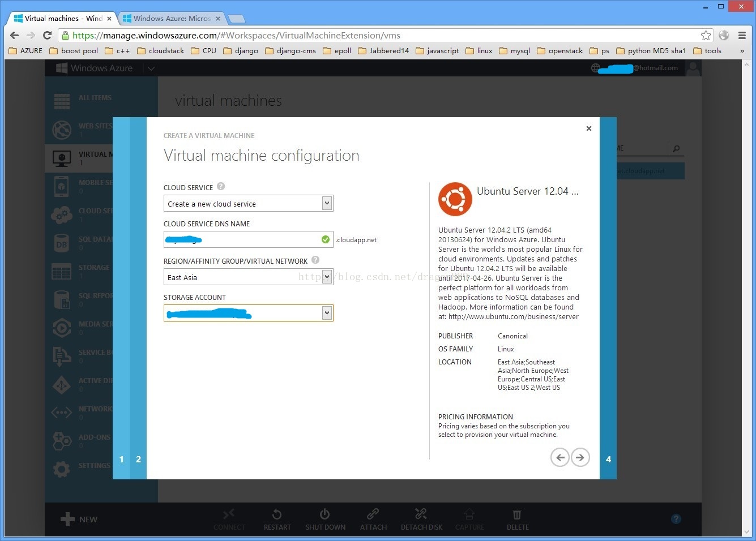Screen dimensions: 756x541
Task: Click the ALL ITEMS grid icon
Action: [62, 101]
